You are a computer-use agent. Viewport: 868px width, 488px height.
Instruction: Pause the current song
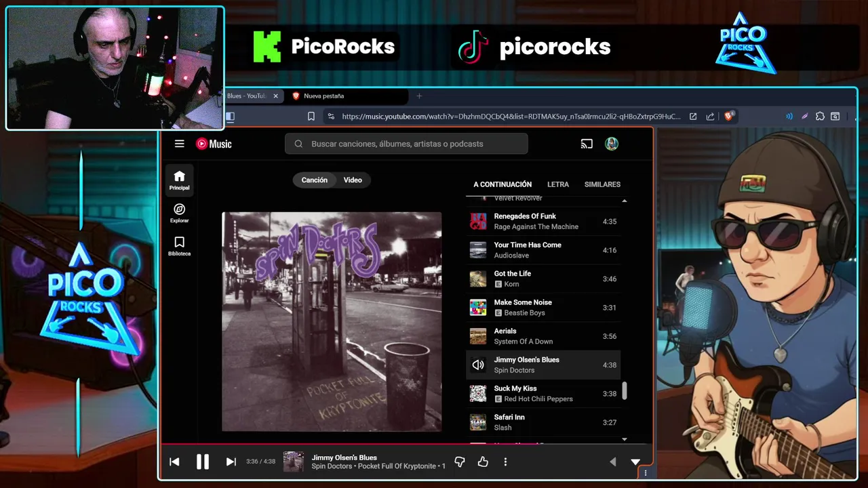(202, 462)
